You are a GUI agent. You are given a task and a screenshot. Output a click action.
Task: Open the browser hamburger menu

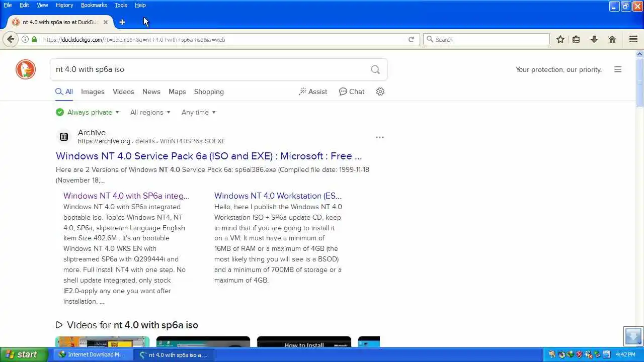click(633, 39)
